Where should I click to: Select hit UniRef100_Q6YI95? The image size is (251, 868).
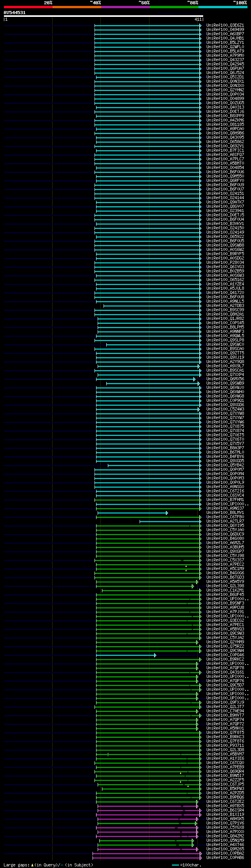click(225, 526)
